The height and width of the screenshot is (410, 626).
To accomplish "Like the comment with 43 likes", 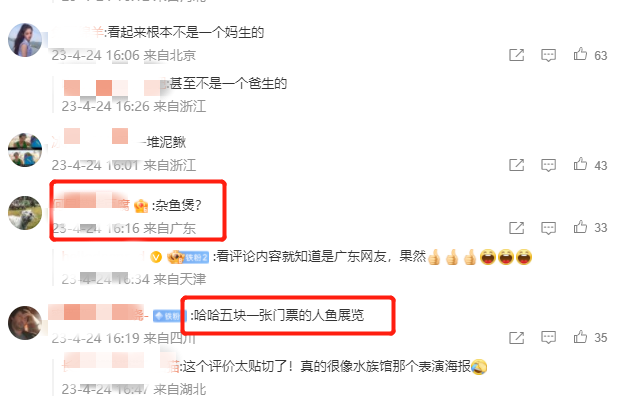I will pyautogui.click(x=580, y=164).
